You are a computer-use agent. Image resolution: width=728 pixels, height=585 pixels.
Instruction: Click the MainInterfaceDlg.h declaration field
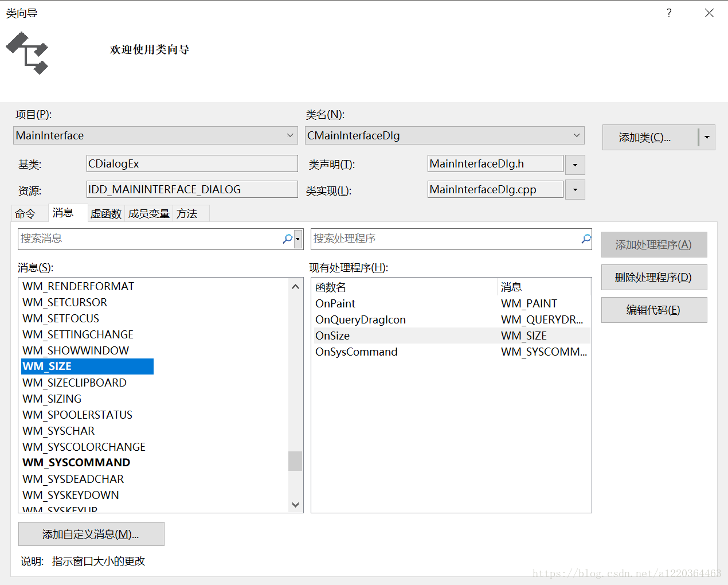pyautogui.click(x=495, y=163)
